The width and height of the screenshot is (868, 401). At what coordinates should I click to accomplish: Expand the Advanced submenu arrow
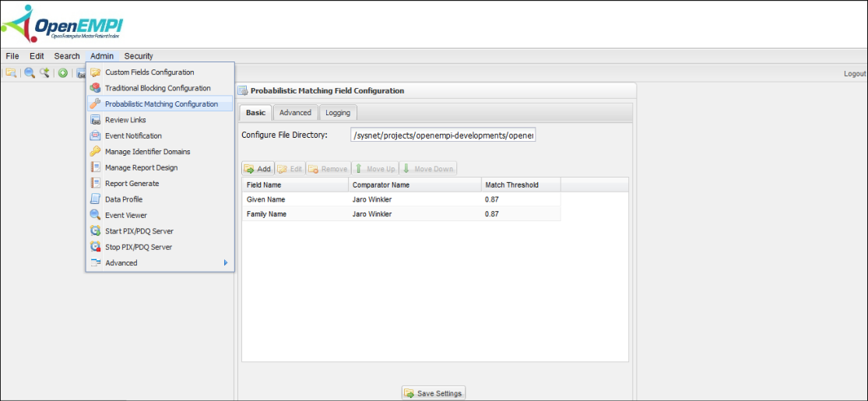click(226, 262)
